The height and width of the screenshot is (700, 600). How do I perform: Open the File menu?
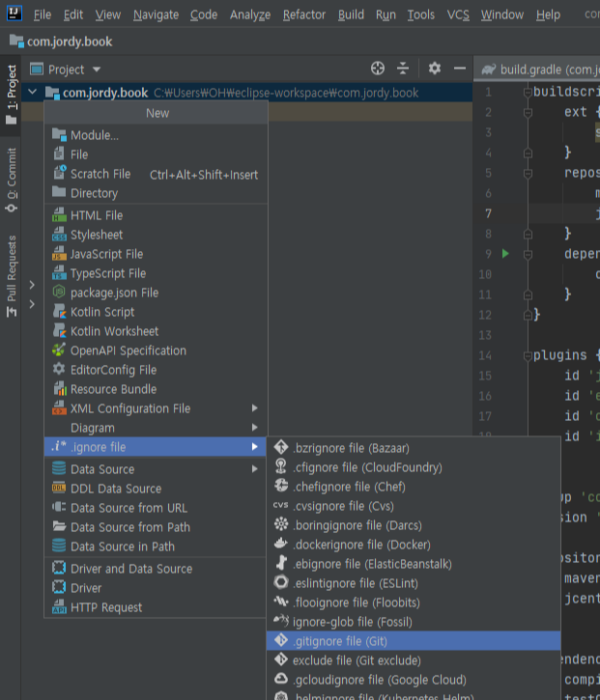[x=43, y=14]
